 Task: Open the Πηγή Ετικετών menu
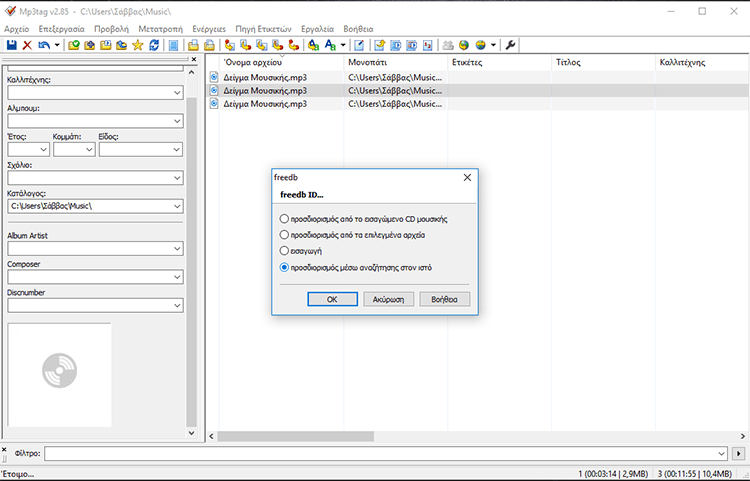(x=263, y=29)
